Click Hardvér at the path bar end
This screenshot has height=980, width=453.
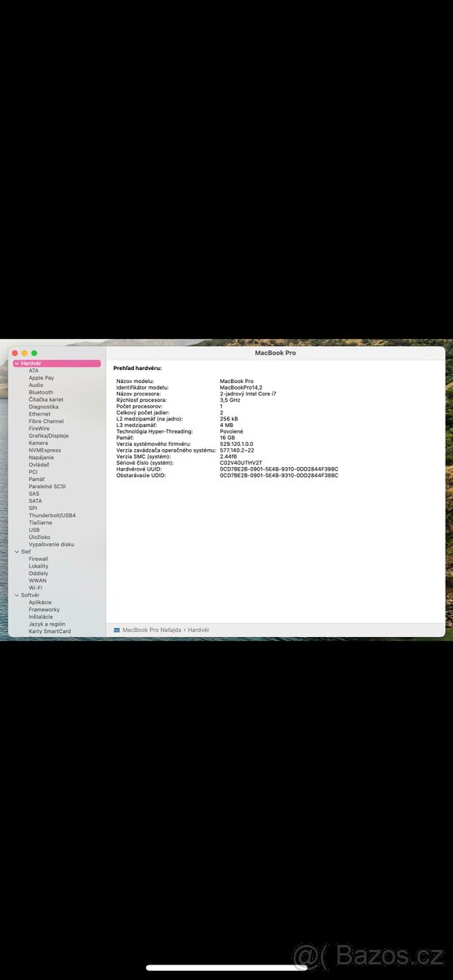(198, 630)
